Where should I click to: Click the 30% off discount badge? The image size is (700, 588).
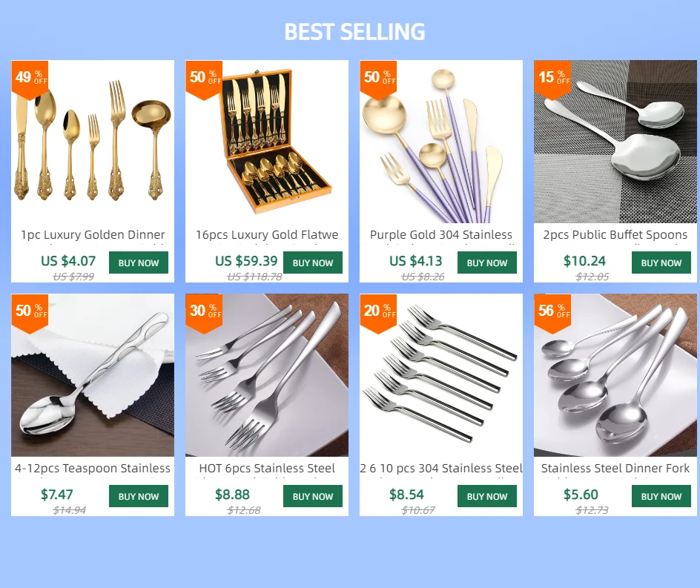click(204, 313)
